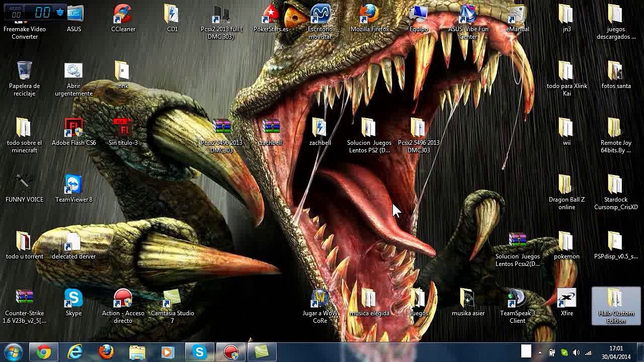
Task: Launch Adobe Flash CS6 shortcut
Action: [x=74, y=132]
